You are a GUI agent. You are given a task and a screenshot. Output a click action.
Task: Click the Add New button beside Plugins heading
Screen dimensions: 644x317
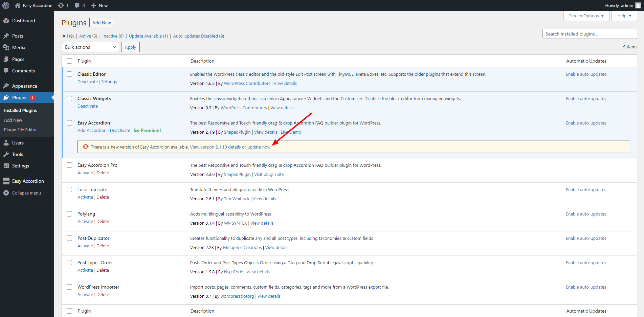click(x=102, y=23)
